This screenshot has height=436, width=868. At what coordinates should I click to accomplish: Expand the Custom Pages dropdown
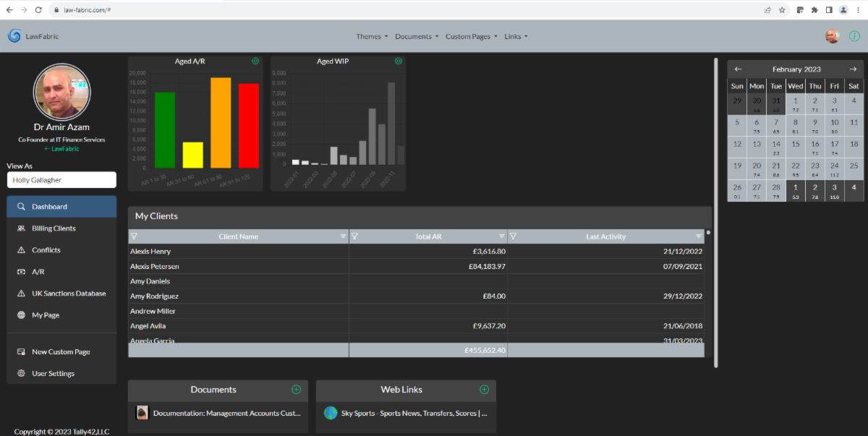click(471, 36)
